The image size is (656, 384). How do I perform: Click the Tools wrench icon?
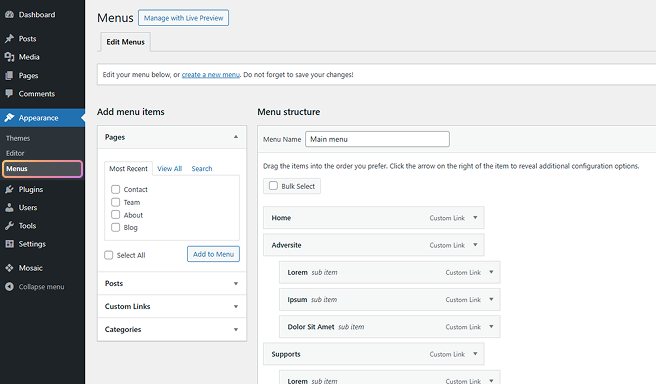(9, 226)
